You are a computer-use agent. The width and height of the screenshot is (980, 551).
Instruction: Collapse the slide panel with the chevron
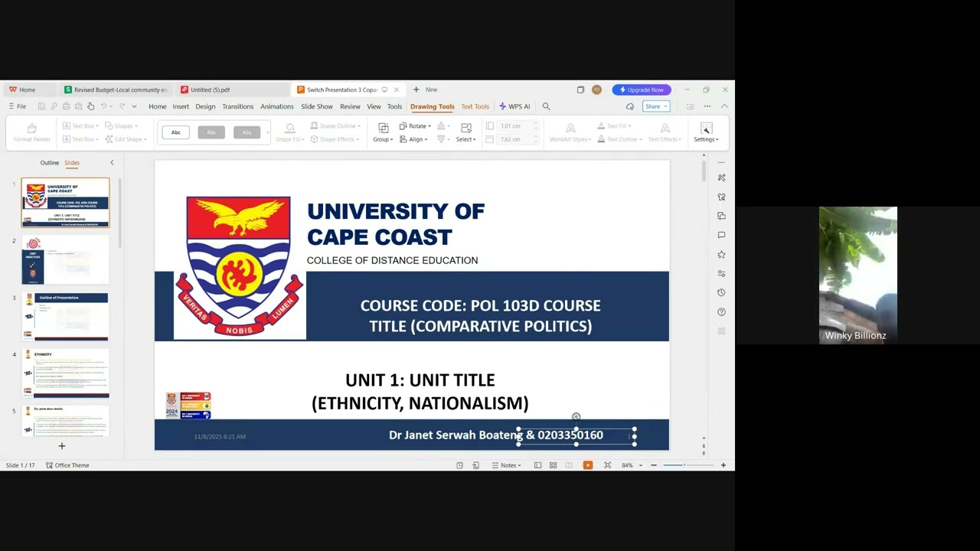pyautogui.click(x=112, y=162)
